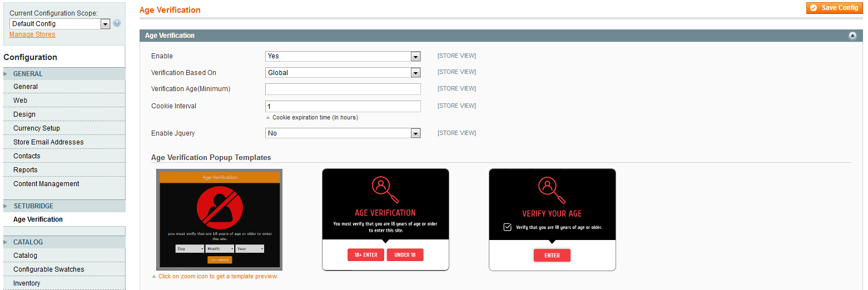This screenshot has width=868, height=290.
Task: Click the scope help question mark icon
Action: pos(117,23)
